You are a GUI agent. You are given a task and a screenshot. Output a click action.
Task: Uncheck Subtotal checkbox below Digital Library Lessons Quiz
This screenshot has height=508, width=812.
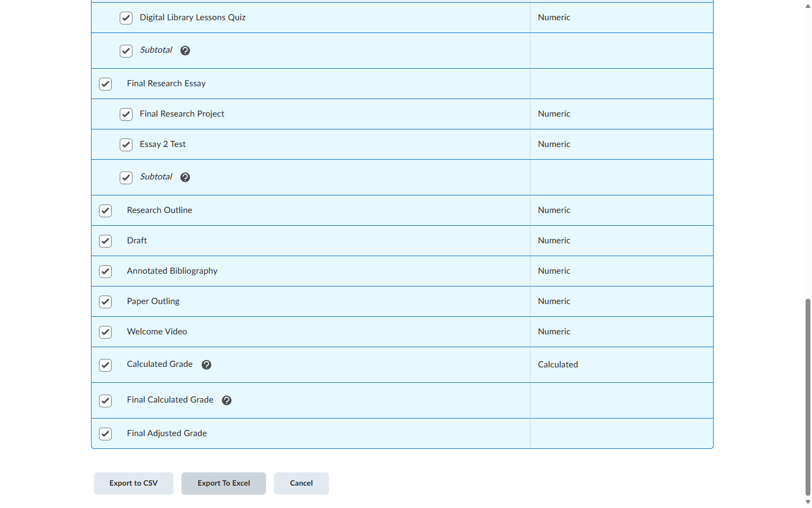126,51
